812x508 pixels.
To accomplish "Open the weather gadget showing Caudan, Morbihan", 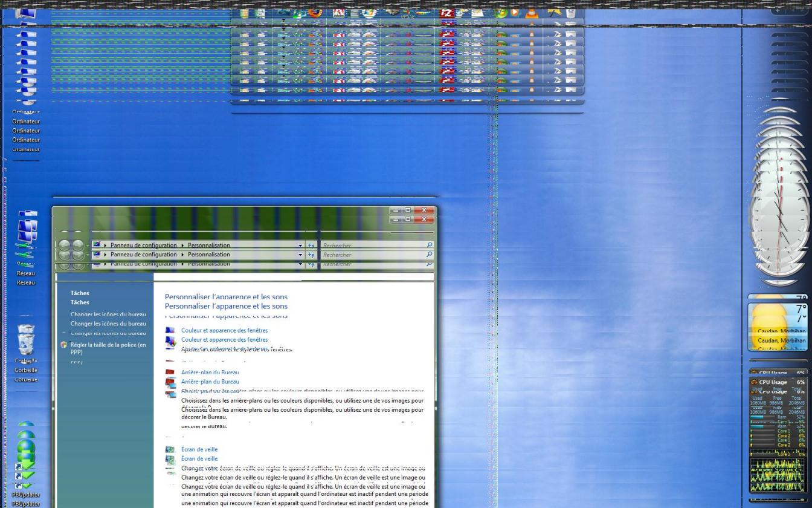I will [x=778, y=327].
